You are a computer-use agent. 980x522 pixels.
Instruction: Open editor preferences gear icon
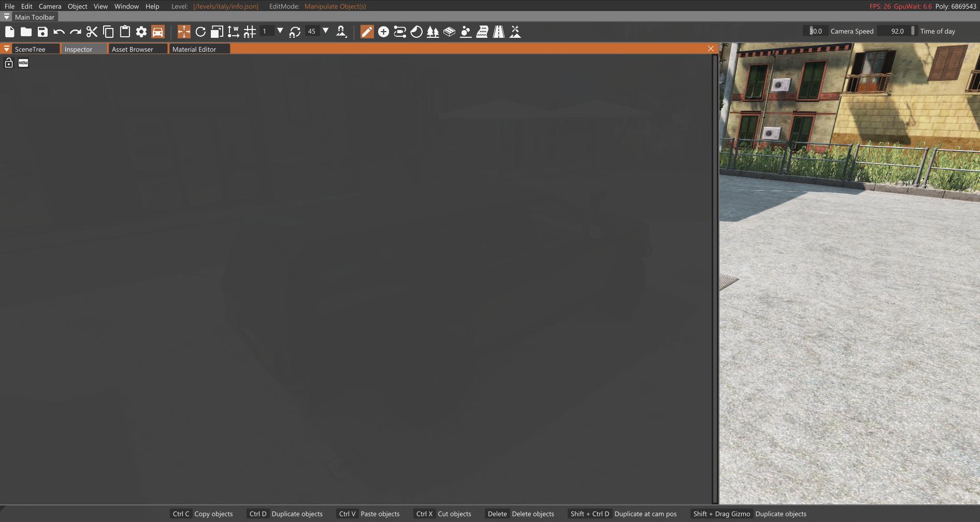(x=141, y=32)
